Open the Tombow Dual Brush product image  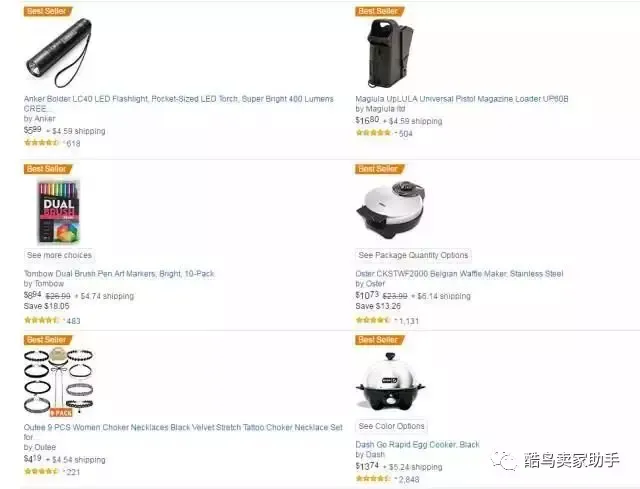point(58,212)
